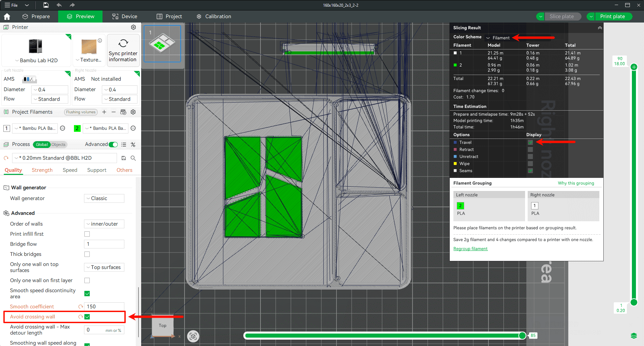Click the Print plate button
644x346 pixels.
click(612, 16)
